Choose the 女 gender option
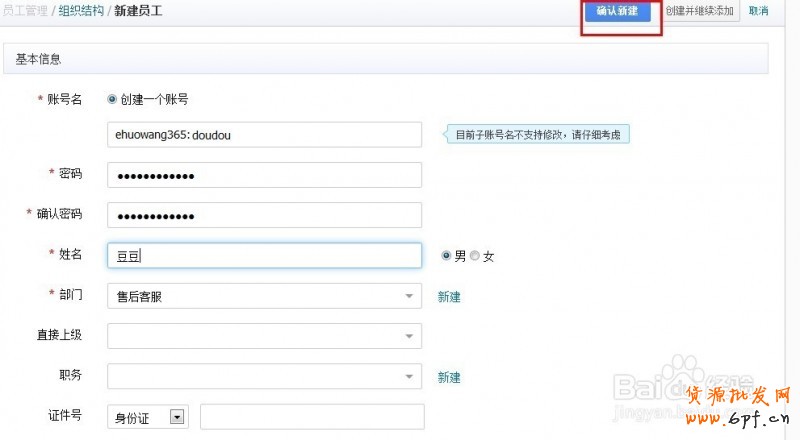 [475, 256]
